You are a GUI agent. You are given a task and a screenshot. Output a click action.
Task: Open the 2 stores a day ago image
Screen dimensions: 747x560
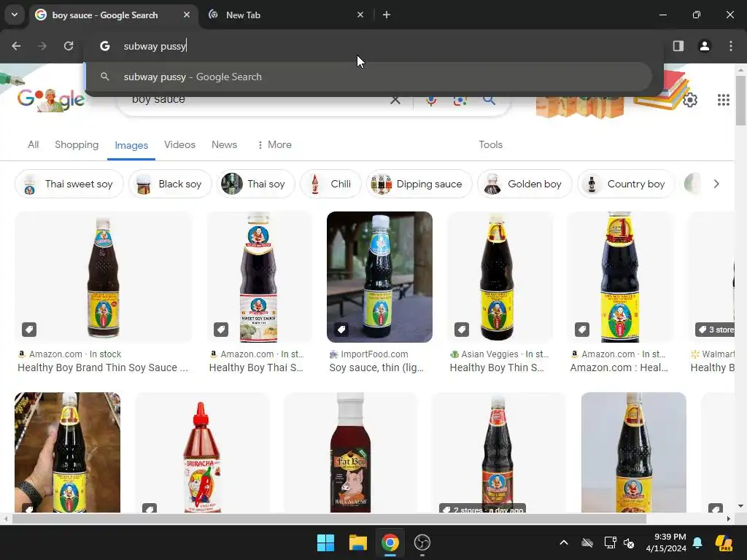point(498,452)
